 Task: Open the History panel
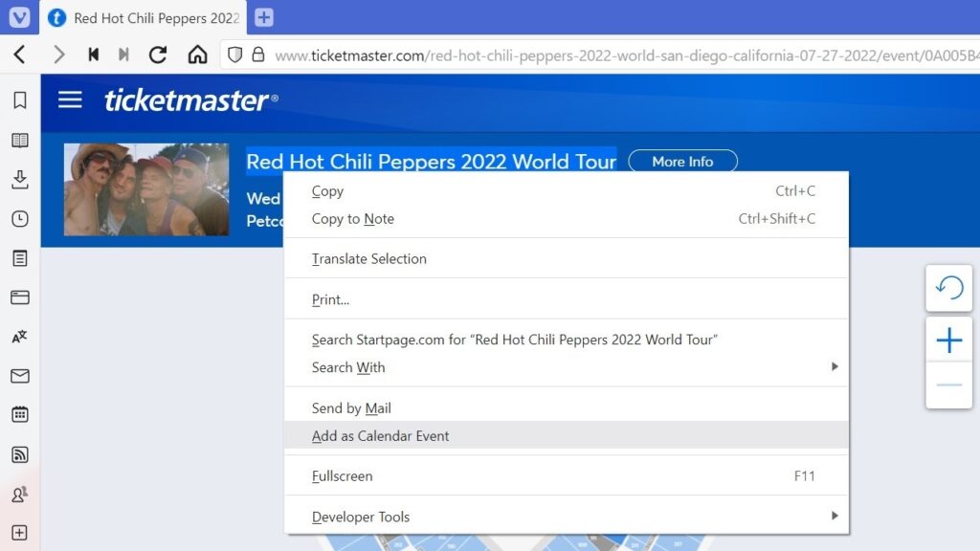click(20, 219)
